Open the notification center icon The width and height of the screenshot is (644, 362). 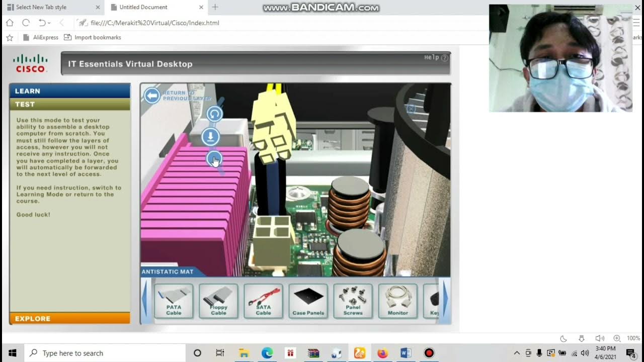point(630,353)
